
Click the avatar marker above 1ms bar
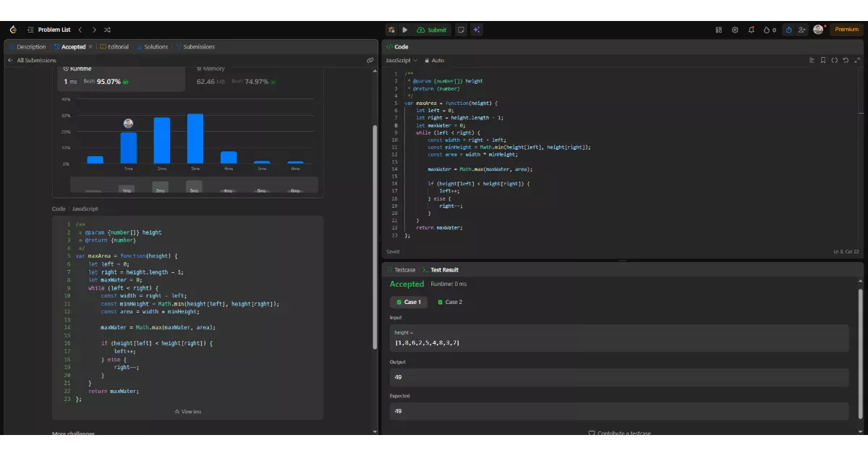(x=128, y=124)
